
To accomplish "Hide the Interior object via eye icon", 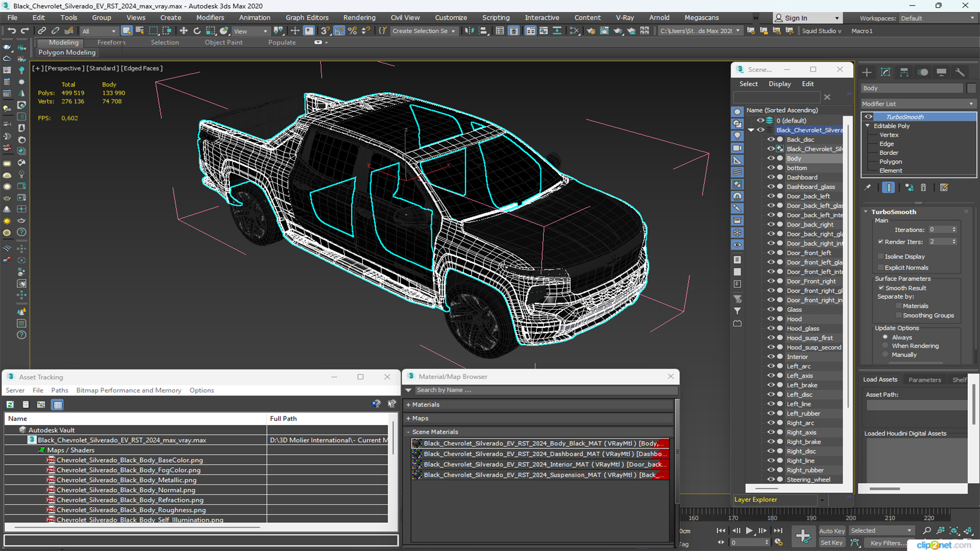I will click(771, 357).
